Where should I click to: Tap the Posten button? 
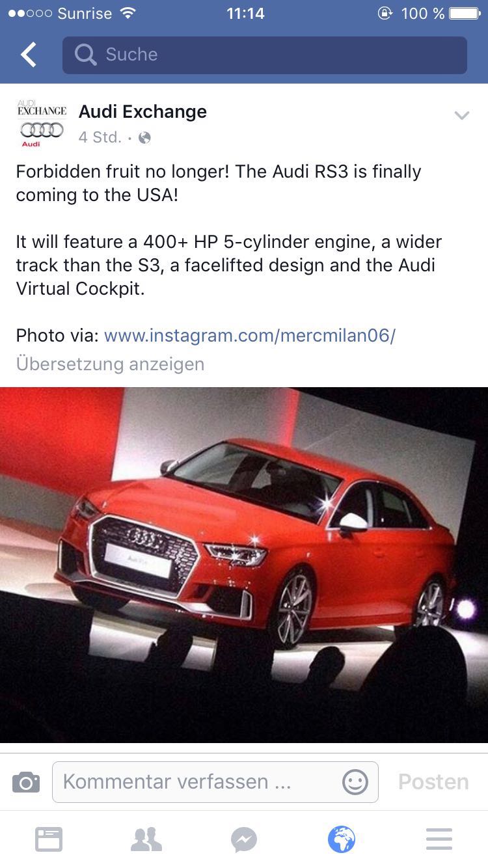click(433, 781)
